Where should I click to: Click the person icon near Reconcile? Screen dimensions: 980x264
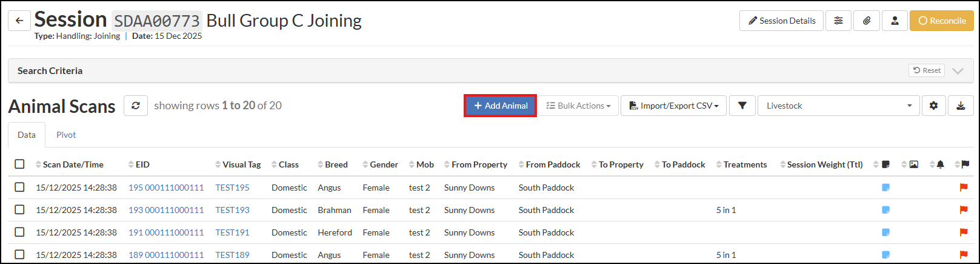point(895,21)
